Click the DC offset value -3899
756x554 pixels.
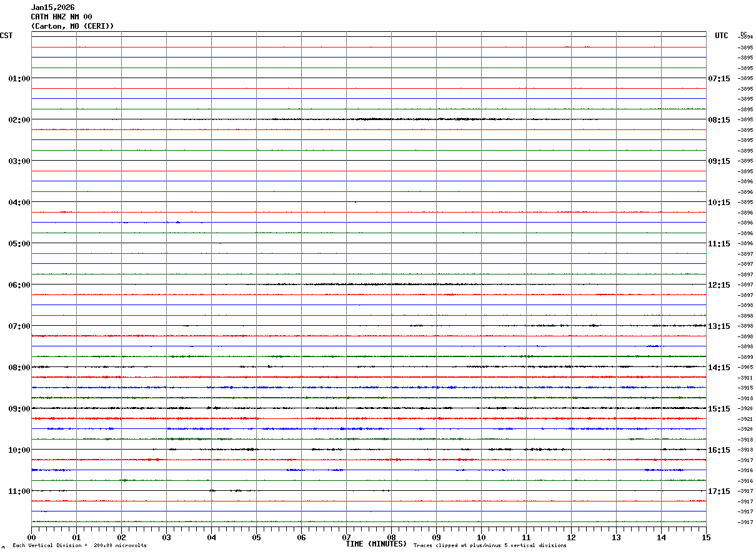pos(745,357)
